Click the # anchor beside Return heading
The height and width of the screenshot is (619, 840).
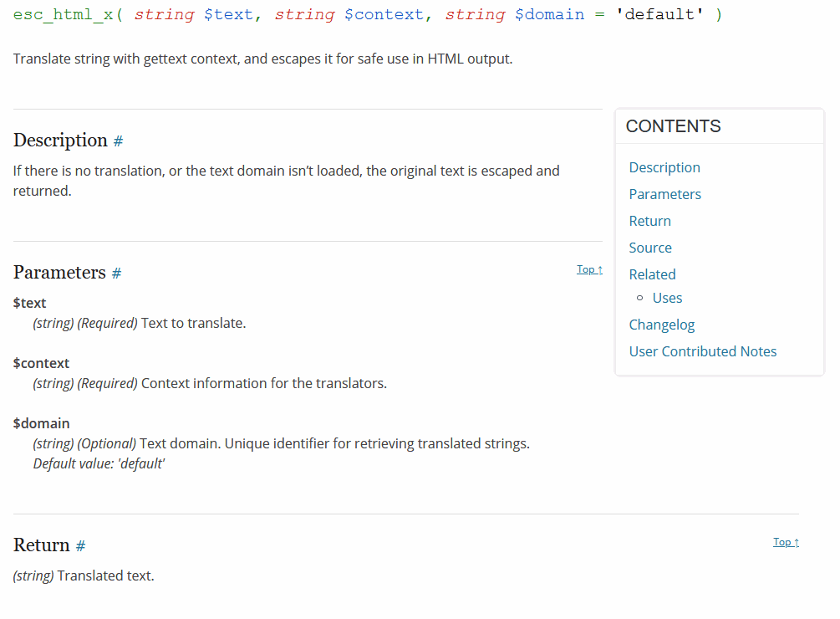point(80,546)
